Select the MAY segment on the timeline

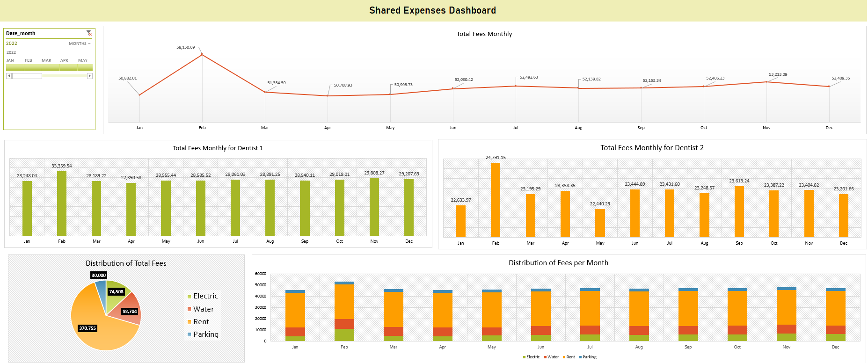tap(85, 67)
